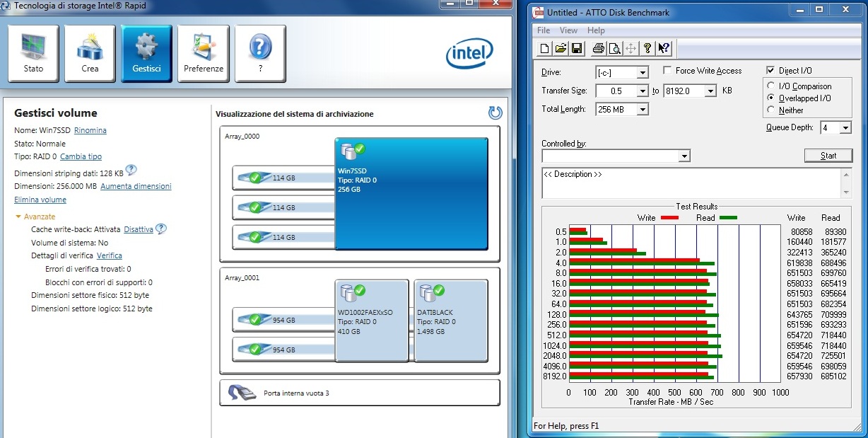Viewport: 868px width, 438px height.
Task: Refresh the storage system view
Action: [495, 113]
